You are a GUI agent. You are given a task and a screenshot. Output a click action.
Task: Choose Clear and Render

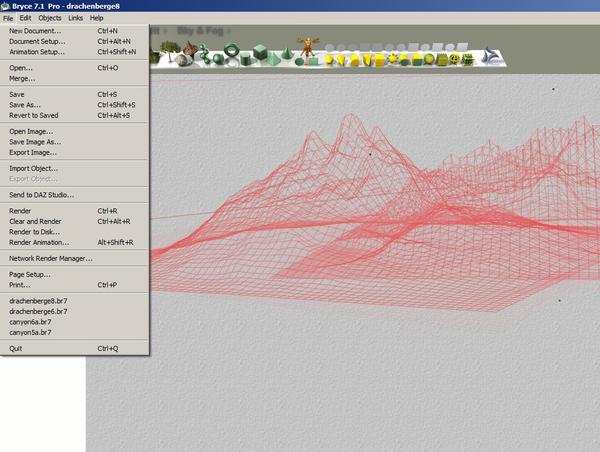[x=74, y=221]
